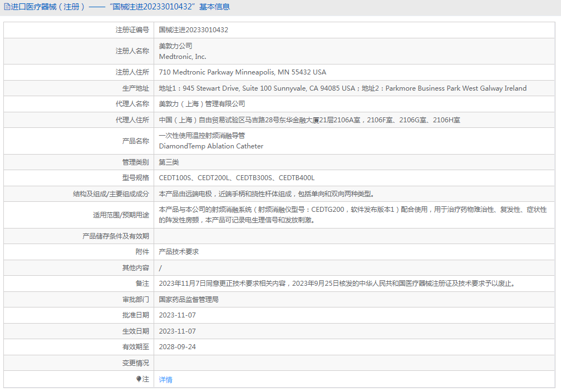Select production address starting with 地址1：945 Stewart Drive
The width and height of the screenshot is (561, 392).
pos(342,88)
